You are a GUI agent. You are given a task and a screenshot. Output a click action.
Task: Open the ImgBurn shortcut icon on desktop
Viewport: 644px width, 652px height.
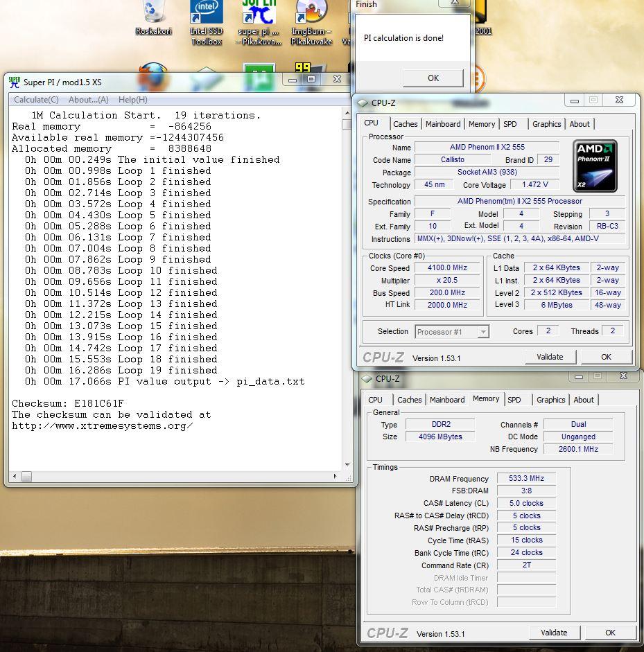(311, 23)
